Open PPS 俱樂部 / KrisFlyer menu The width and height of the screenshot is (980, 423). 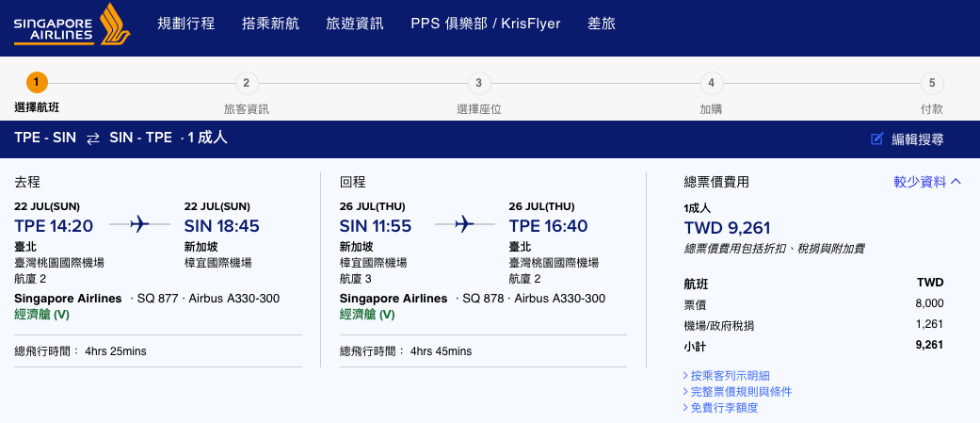486,24
